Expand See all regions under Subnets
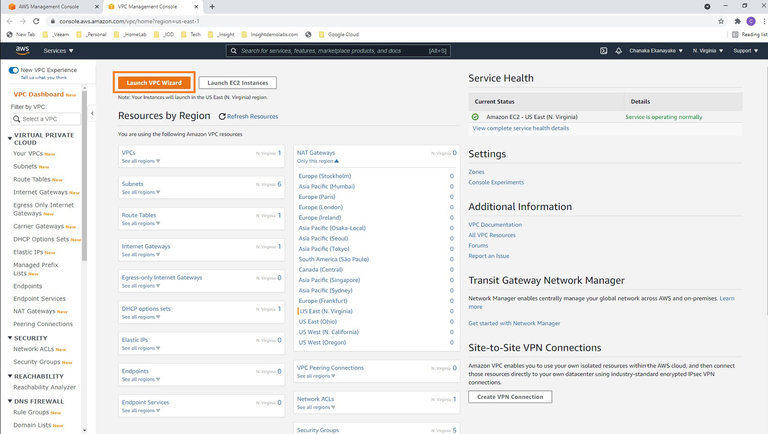 tap(140, 192)
